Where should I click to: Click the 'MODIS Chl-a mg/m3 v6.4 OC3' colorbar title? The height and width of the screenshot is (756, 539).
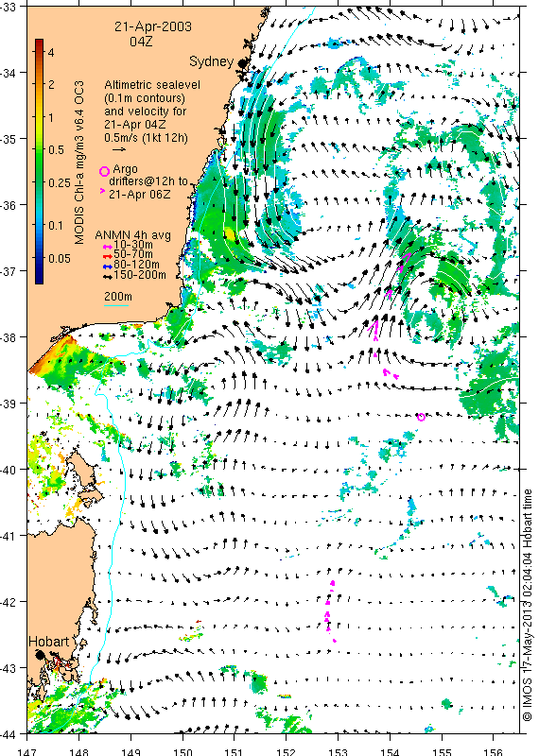pos(78,163)
